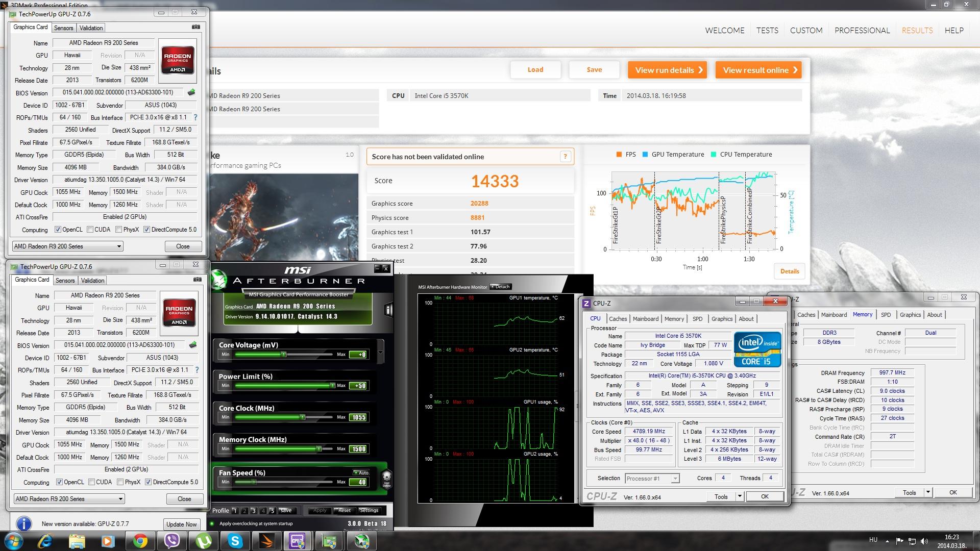Click Afterburner logo emblem at window top-left

(218, 279)
